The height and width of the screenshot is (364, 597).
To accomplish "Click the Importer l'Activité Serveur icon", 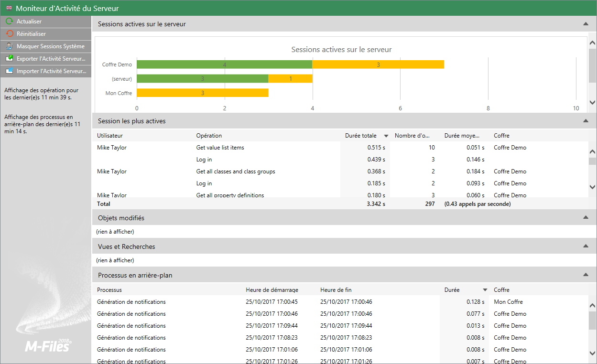I will pos(9,71).
